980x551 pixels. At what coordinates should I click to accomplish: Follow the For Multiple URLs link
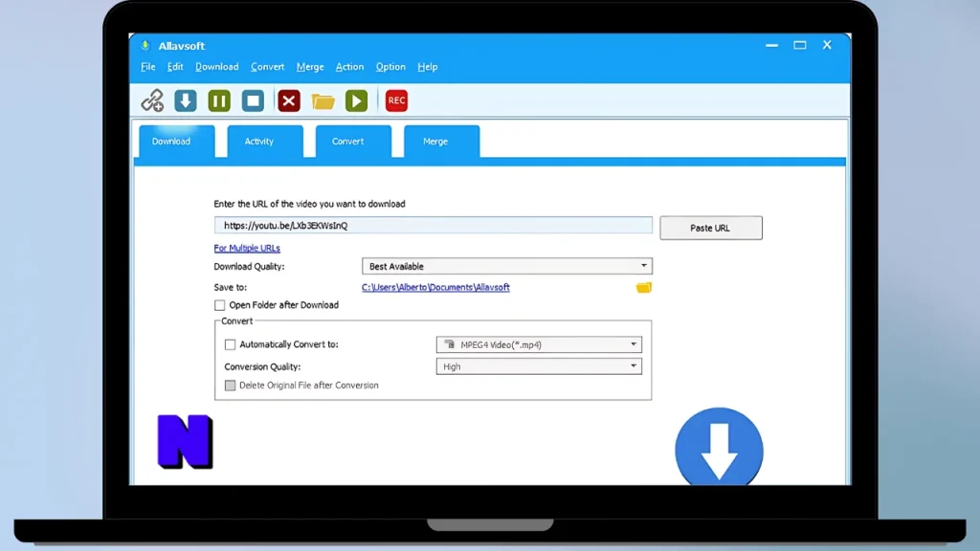tap(247, 248)
